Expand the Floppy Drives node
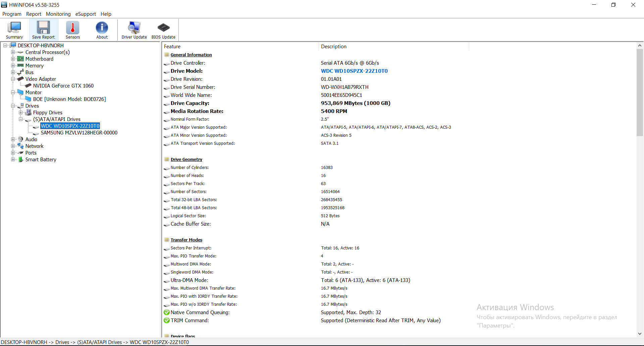This screenshot has height=346, width=644. (x=20, y=113)
